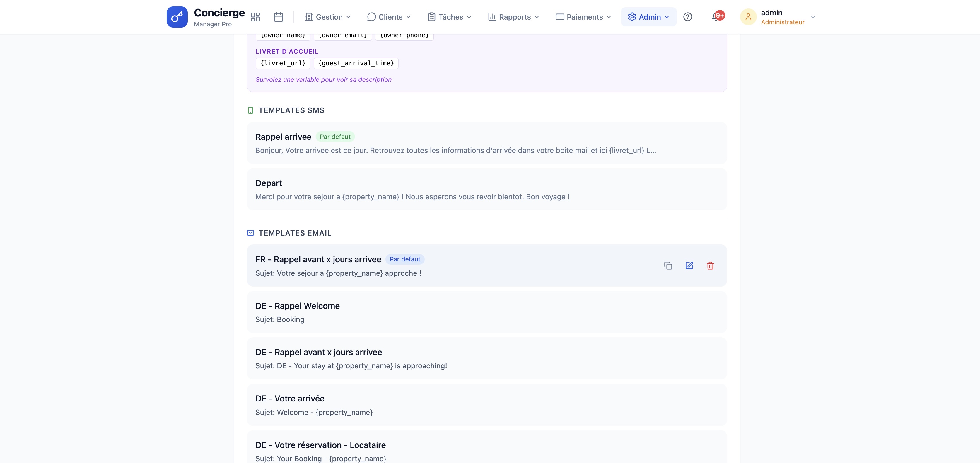
Task: Expand the Gestion dropdown
Action: click(x=327, y=17)
